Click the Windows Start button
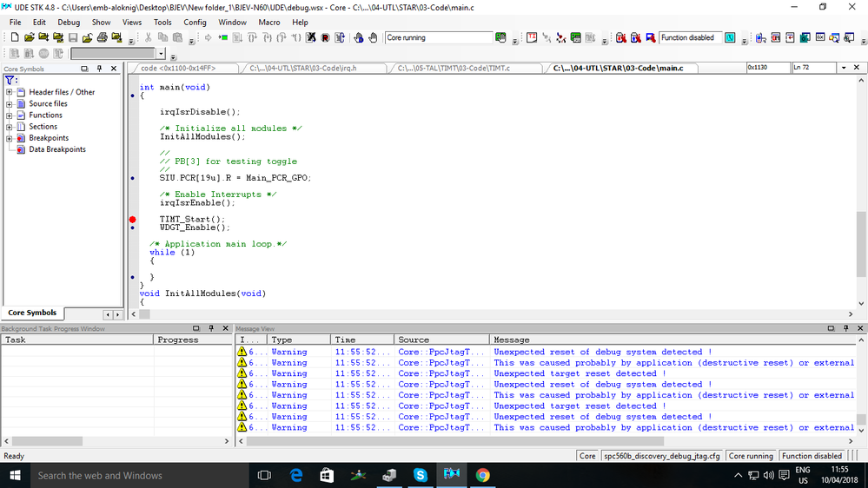The width and height of the screenshot is (868, 488). 15,475
